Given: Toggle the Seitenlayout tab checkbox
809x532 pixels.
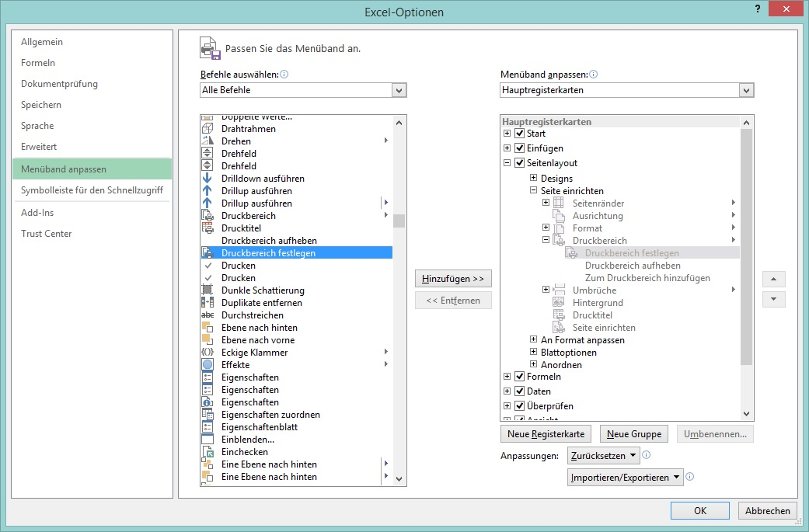Looking at the screenshot, I should (520, 163).
